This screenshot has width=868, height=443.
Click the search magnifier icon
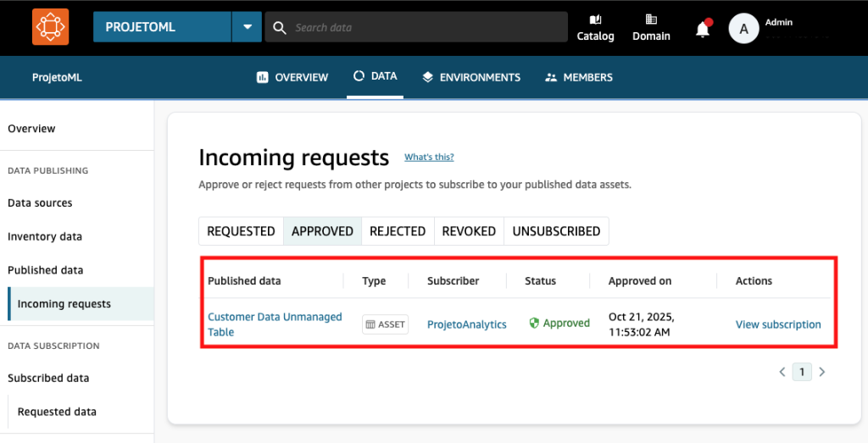pyautogui.click(x=280, y=27)
